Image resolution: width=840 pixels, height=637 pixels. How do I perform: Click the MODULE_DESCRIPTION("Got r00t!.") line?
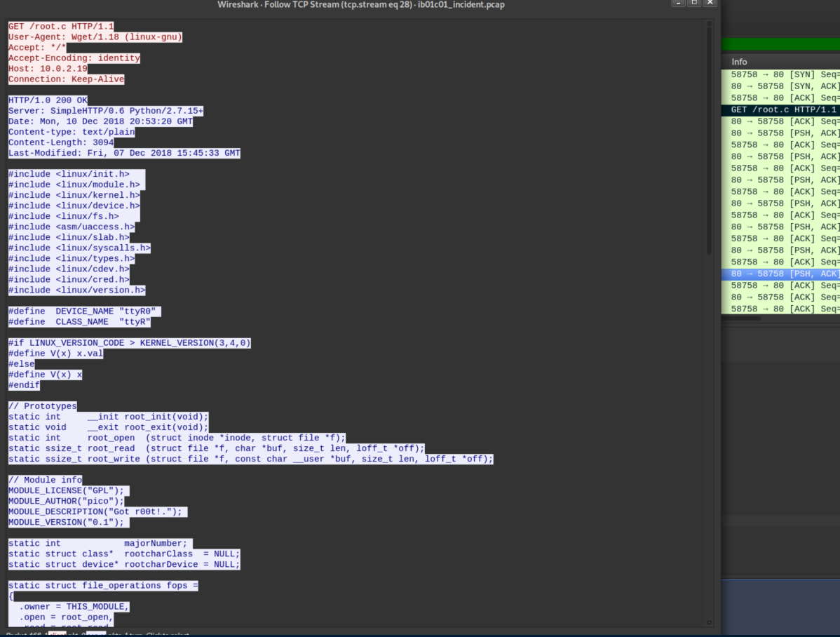point(97,511)
